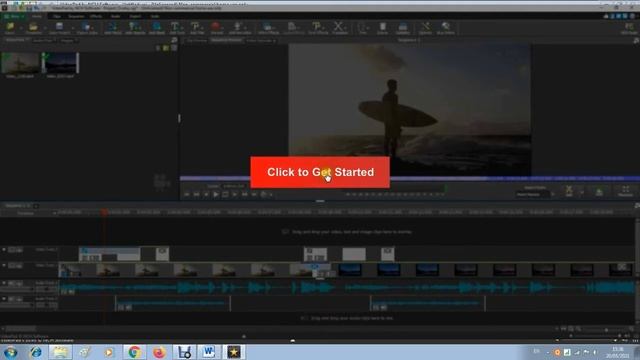Click the Add Title toolbar icon

click(x=197, y=28)
